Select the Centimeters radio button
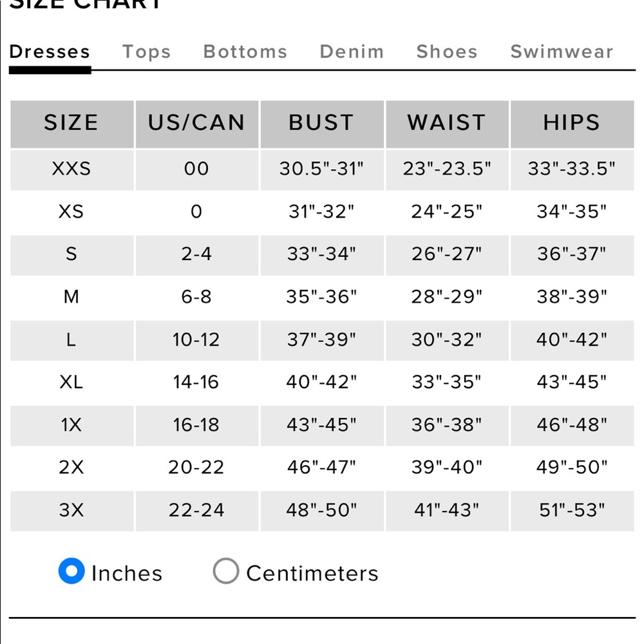644x644 pixels. [x=226, y=571]
